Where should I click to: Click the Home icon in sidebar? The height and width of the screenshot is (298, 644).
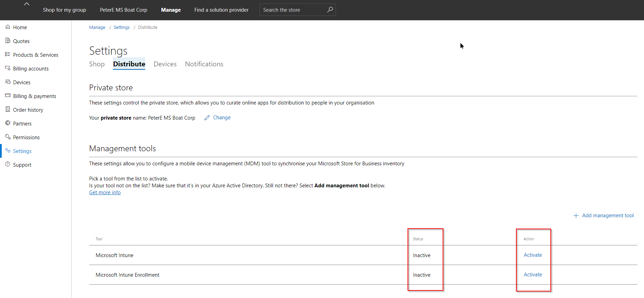click(x=8, y=27)
